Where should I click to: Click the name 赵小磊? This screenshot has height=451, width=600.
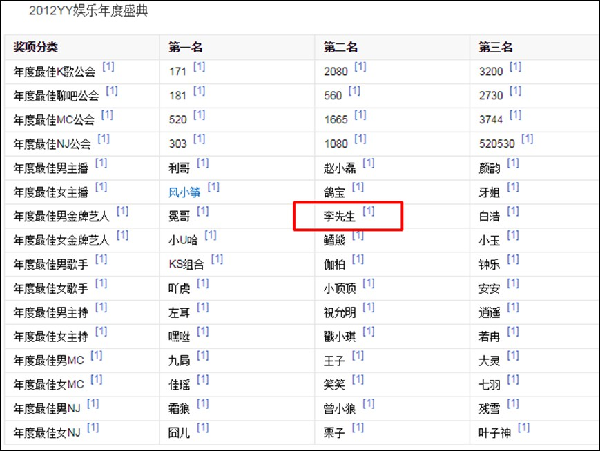tap(340, 168)
